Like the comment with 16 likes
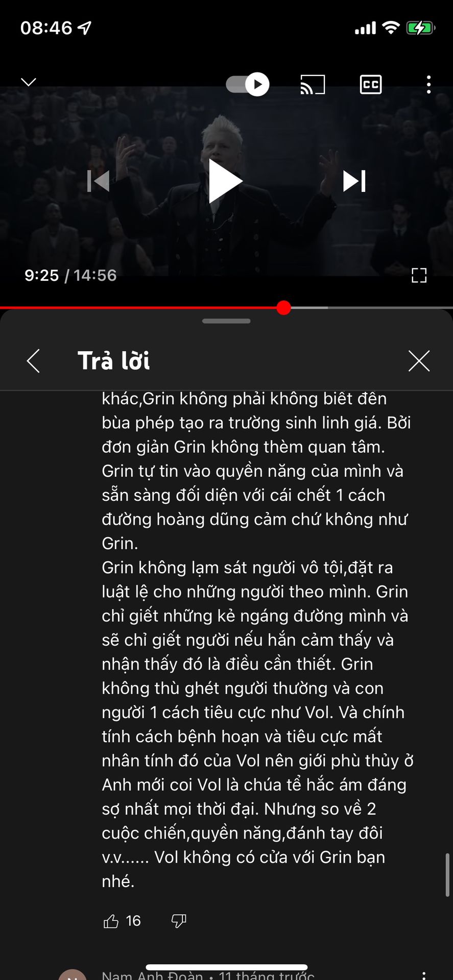 click(111, 921)
